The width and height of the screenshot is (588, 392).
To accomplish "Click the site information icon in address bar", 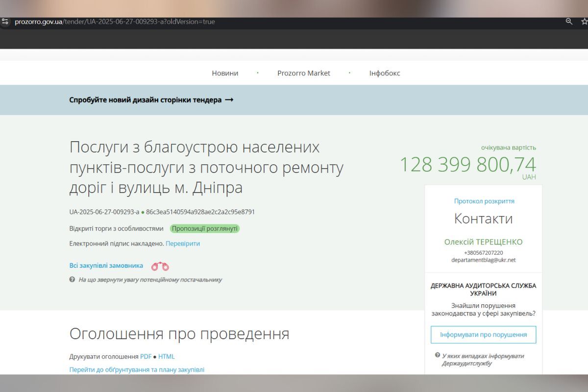I will point(6,22).
